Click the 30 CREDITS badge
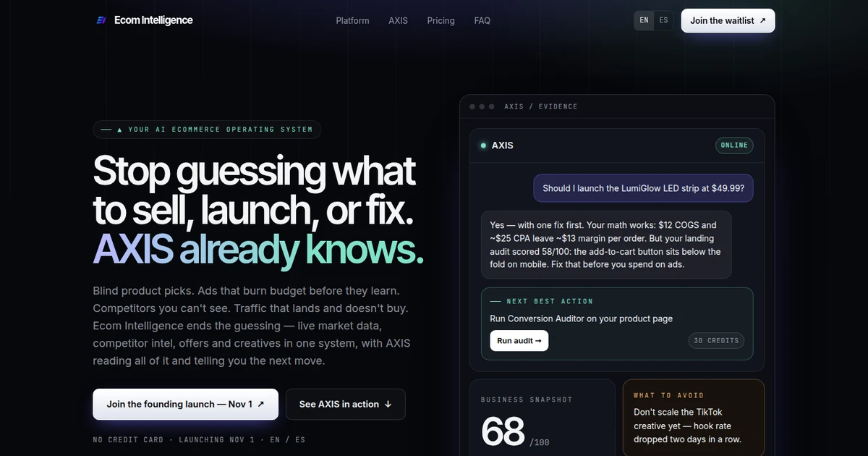868x456 pixels. coord(716,340)
